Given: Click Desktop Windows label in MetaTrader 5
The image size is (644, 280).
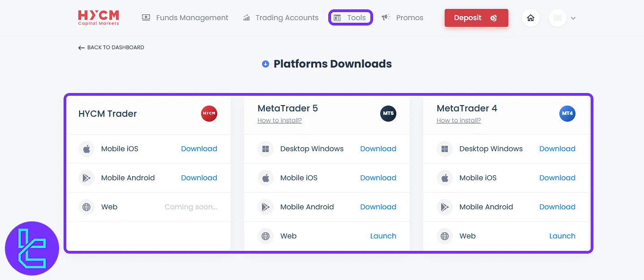Looking at the screenshot, I should [x=312, y=149].
